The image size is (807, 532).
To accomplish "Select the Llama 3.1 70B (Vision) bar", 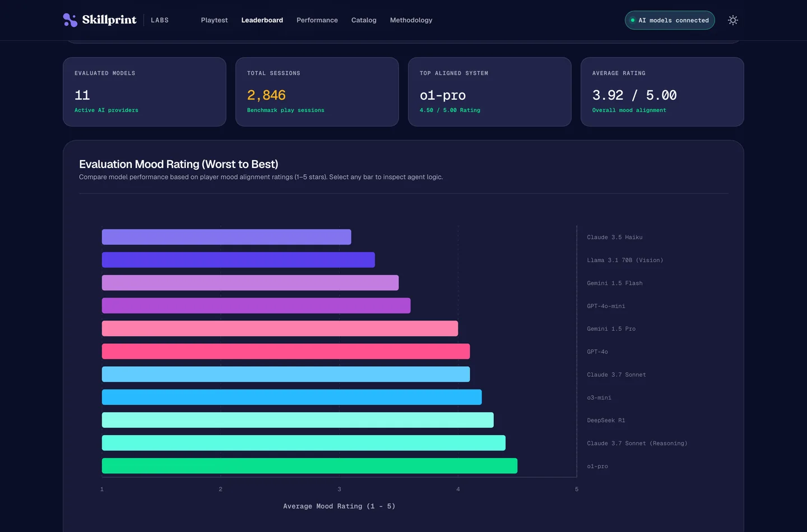I will [238, 260].
